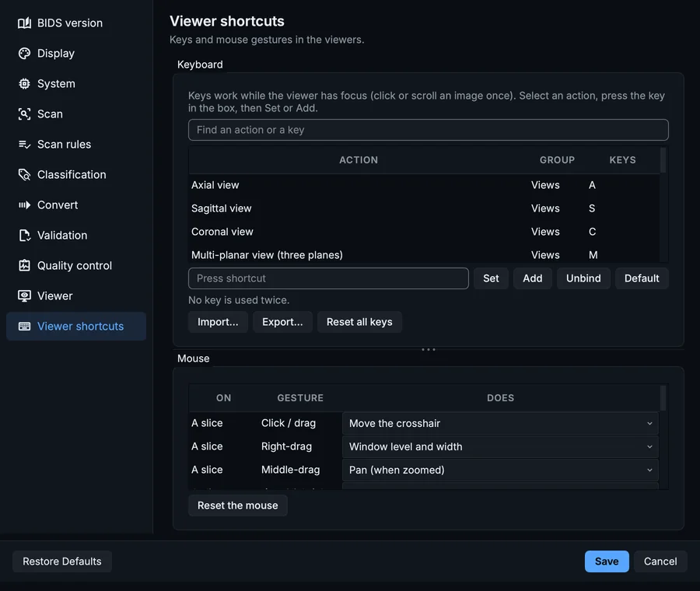Cancel the settings dialog
This screenshot has width=700, height=591.
pos(660,561)
